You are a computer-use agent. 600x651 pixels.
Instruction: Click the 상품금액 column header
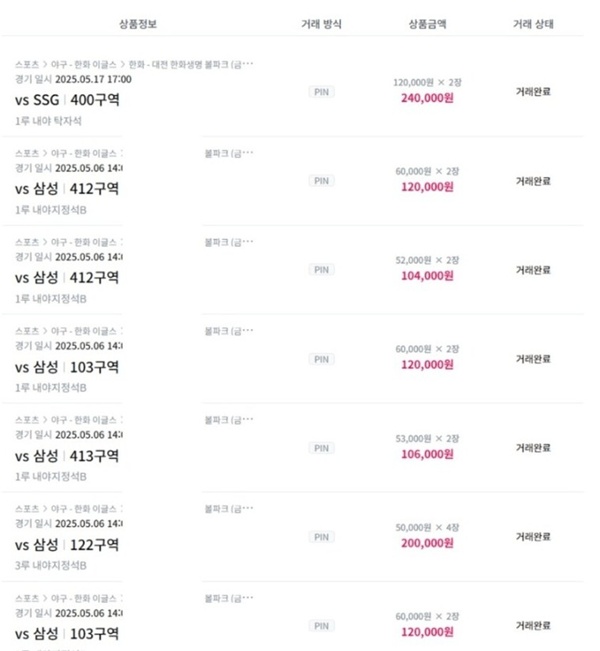(x=427, y=24)
